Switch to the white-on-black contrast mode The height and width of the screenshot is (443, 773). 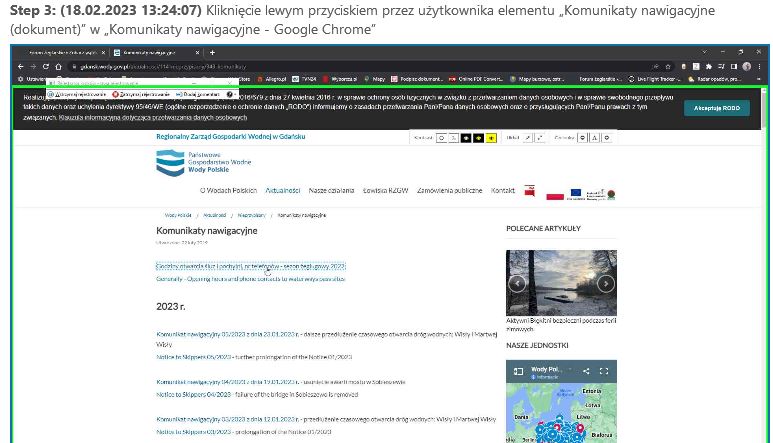(465, 137)
